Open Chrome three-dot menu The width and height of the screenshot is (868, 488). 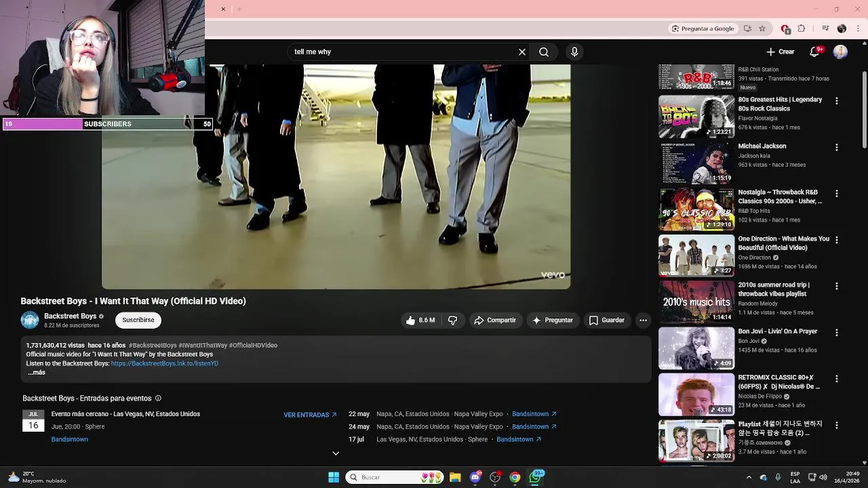(x=859, y=28)
